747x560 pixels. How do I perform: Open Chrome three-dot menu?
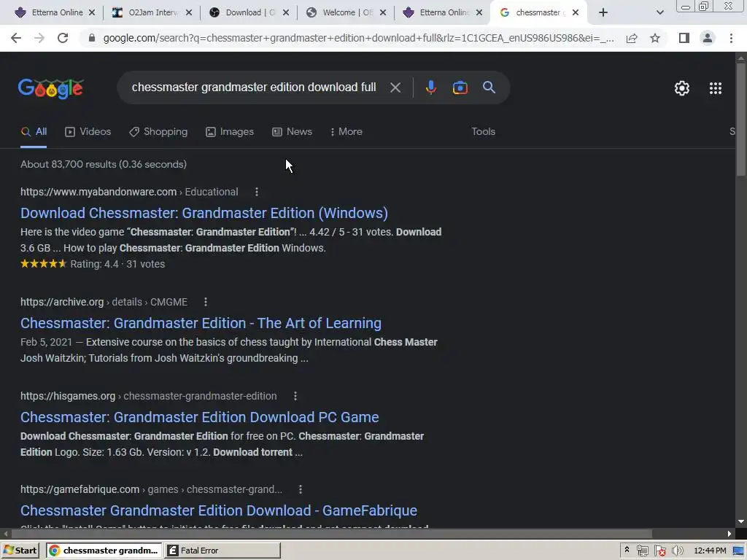tap(731, 38)
